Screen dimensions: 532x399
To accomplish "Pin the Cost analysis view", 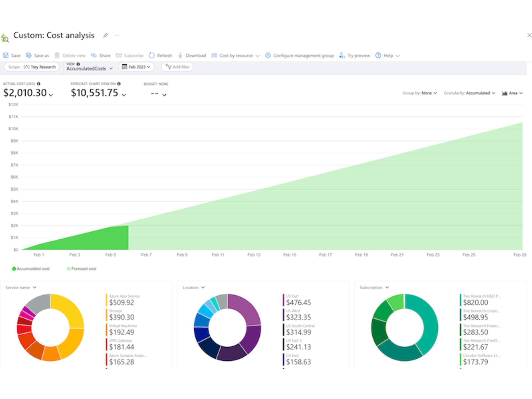I will click(105, 35).
